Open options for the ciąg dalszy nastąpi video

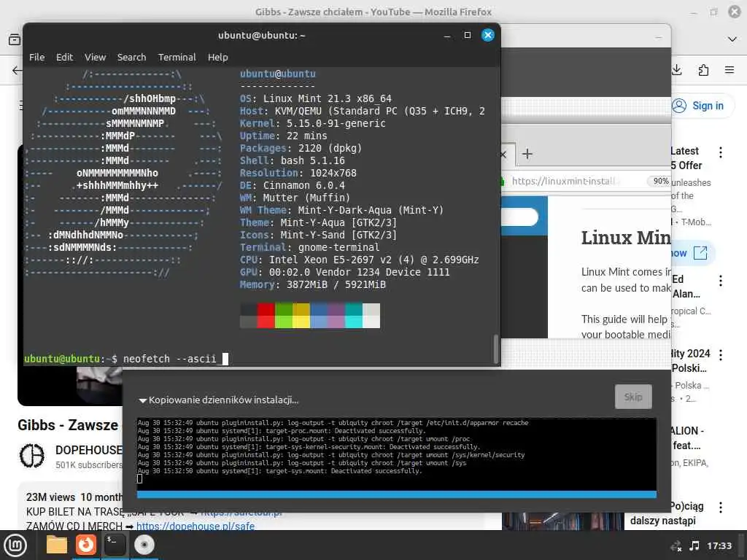pyautogui.click(x=720, y=507)
